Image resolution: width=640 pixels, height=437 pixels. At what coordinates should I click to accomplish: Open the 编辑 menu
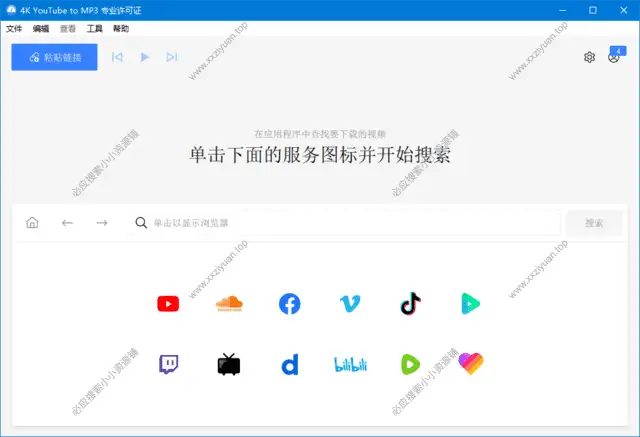pyautogui.click(x=41, y=29)
